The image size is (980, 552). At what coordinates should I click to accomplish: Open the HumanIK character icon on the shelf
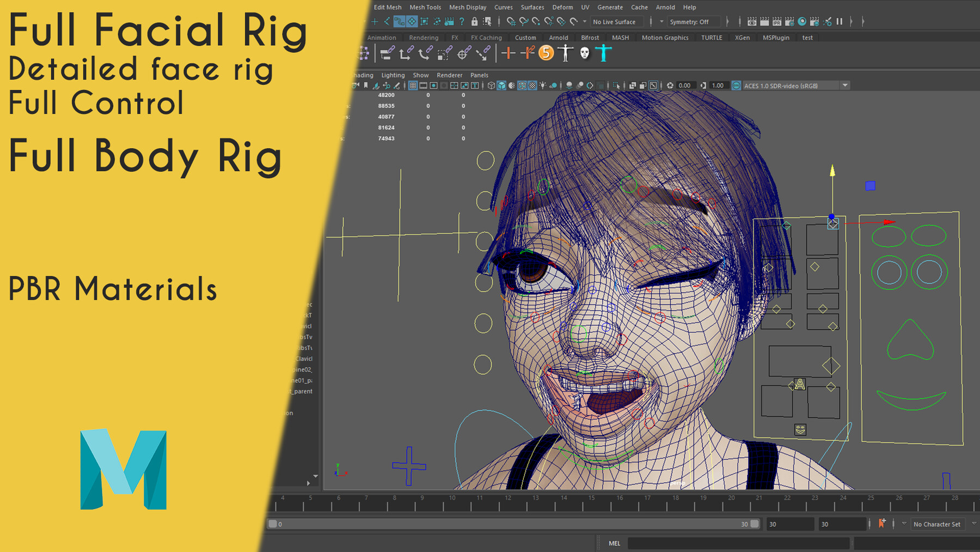[565, 53]
